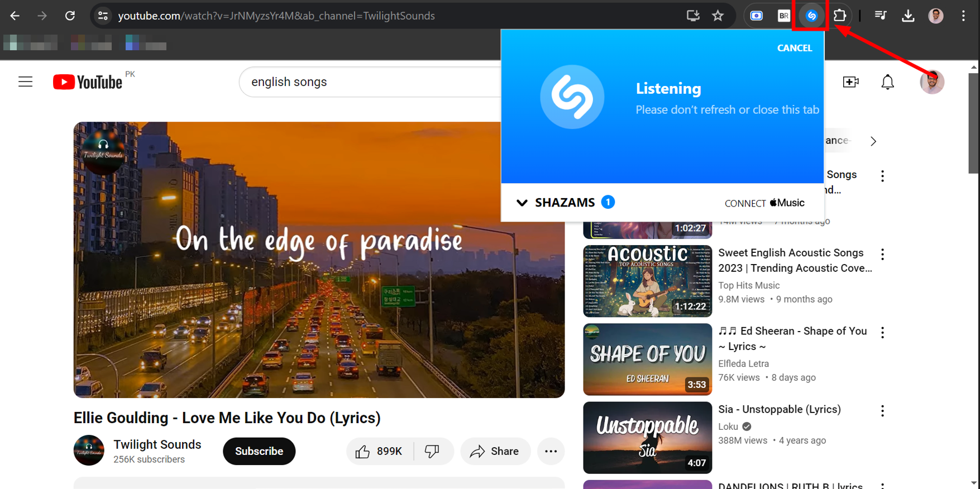Open the Chrome three-dot menu

pos(963,16)
